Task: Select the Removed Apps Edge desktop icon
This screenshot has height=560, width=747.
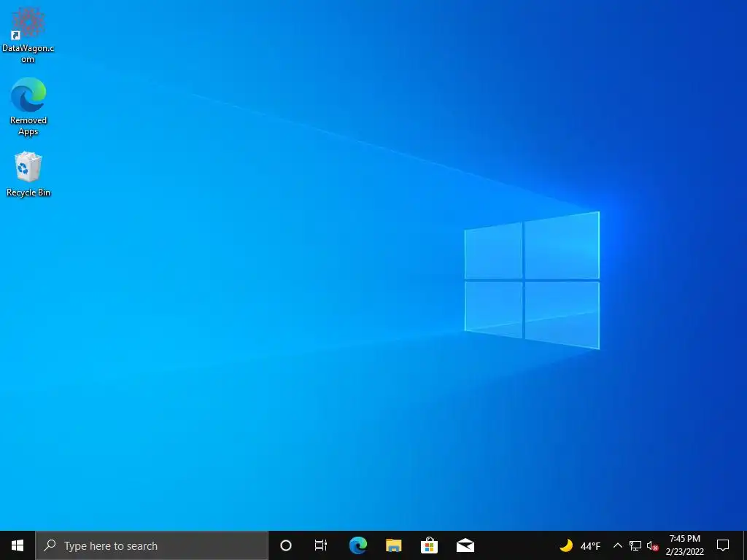Action: point(28,106)
